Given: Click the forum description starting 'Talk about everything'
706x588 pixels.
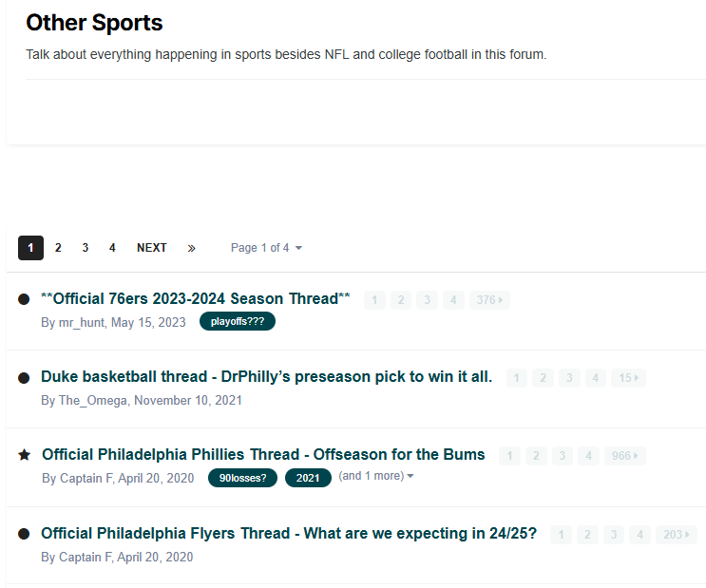Looking at the screenshot, I should [286, 54].
